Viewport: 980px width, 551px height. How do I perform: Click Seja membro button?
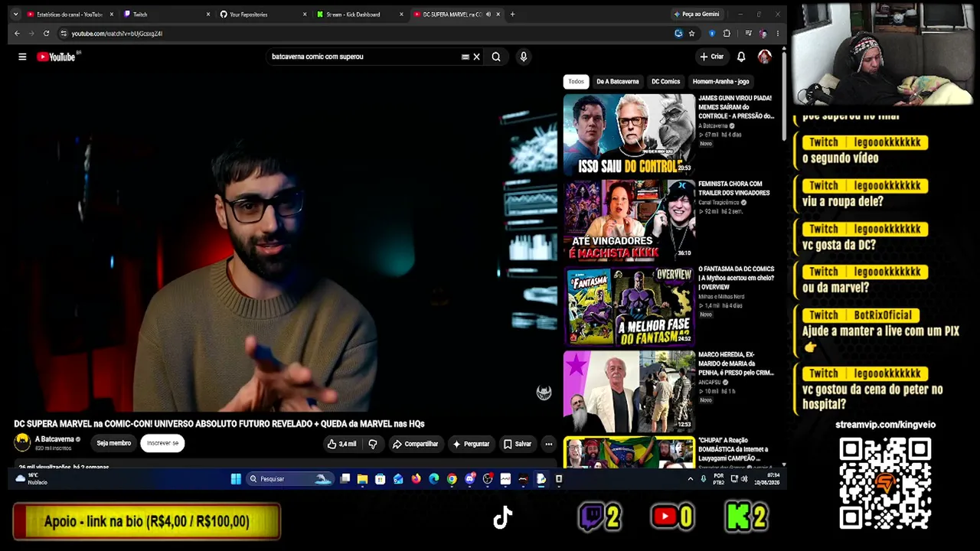[113, 443]
